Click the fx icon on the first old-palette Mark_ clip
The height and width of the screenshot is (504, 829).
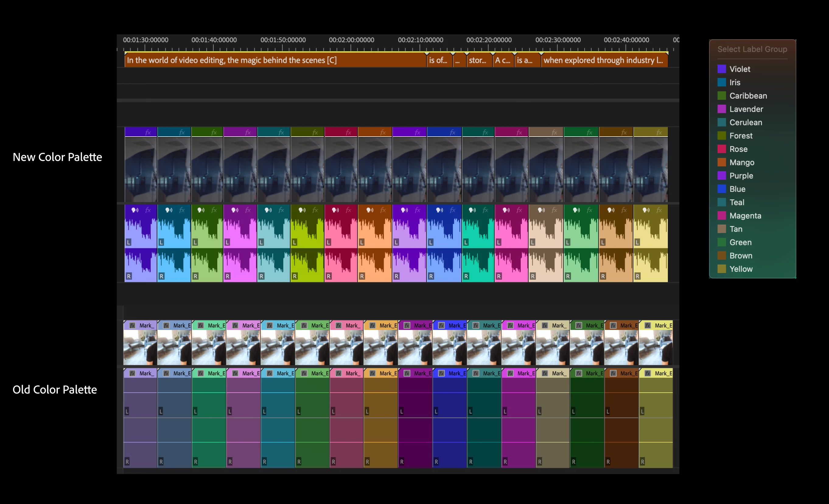[x=133, y=325]
